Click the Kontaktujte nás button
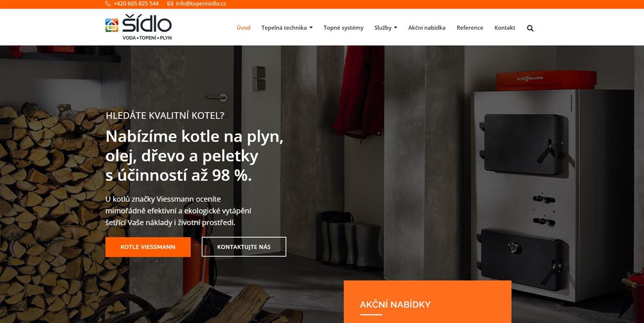 tap(244, 247)
